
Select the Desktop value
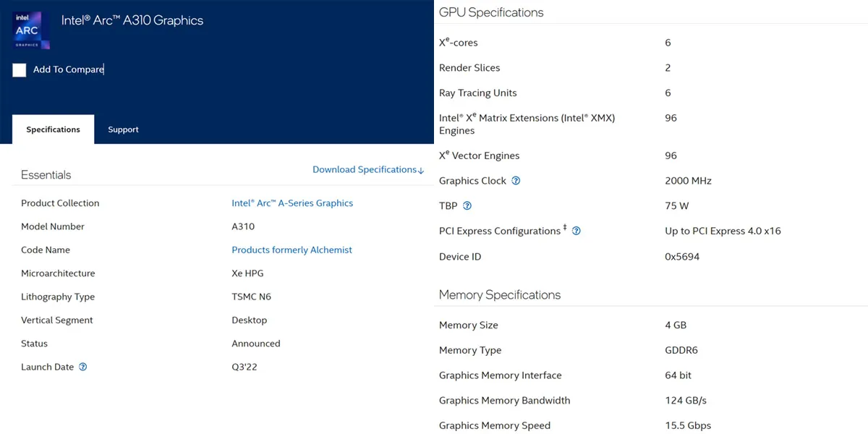[250, 320]
